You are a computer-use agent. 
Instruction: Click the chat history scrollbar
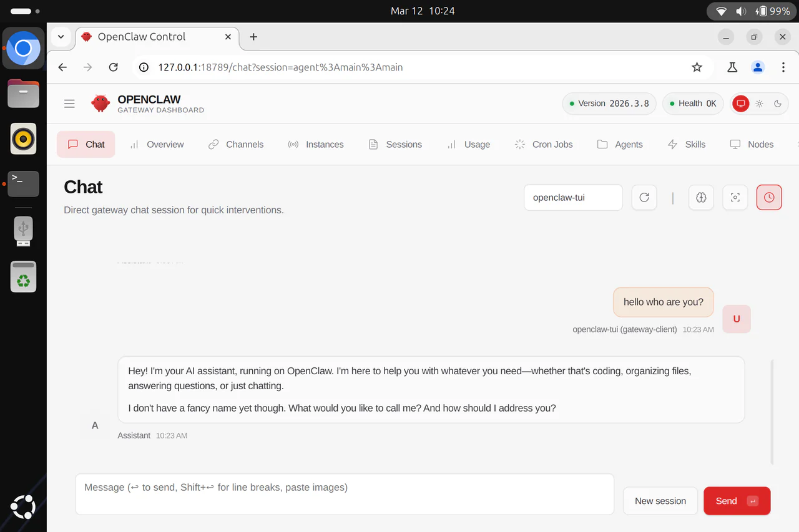click(772, 412)
